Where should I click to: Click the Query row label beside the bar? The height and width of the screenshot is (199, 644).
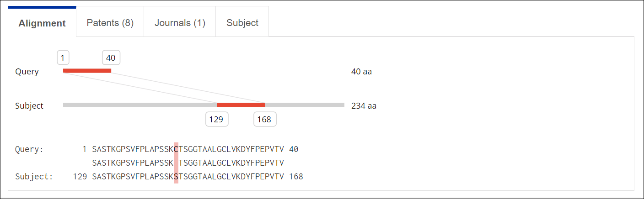pos(27,72)
